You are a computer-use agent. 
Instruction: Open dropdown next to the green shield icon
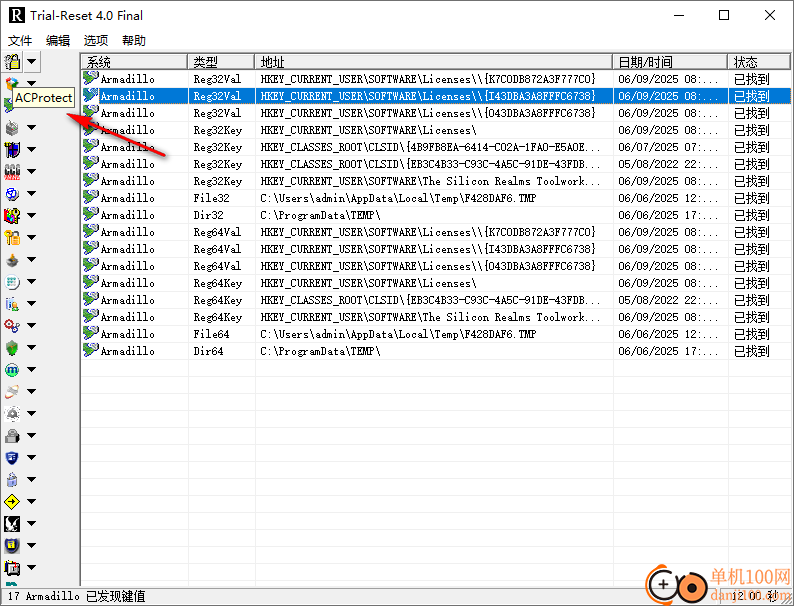pos(31,348)
